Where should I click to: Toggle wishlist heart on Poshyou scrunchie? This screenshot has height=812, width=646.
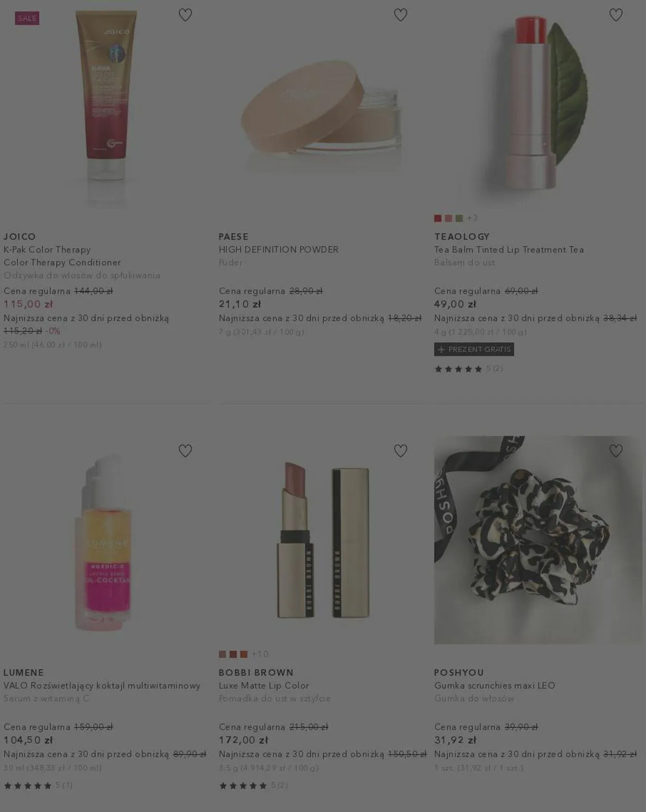click(616, 451)
